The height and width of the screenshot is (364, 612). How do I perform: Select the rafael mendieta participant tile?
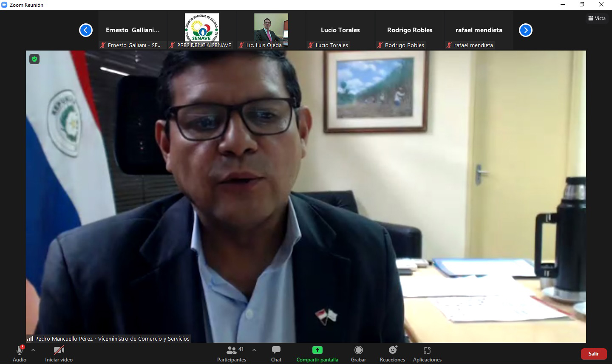(x=479, y=30)
